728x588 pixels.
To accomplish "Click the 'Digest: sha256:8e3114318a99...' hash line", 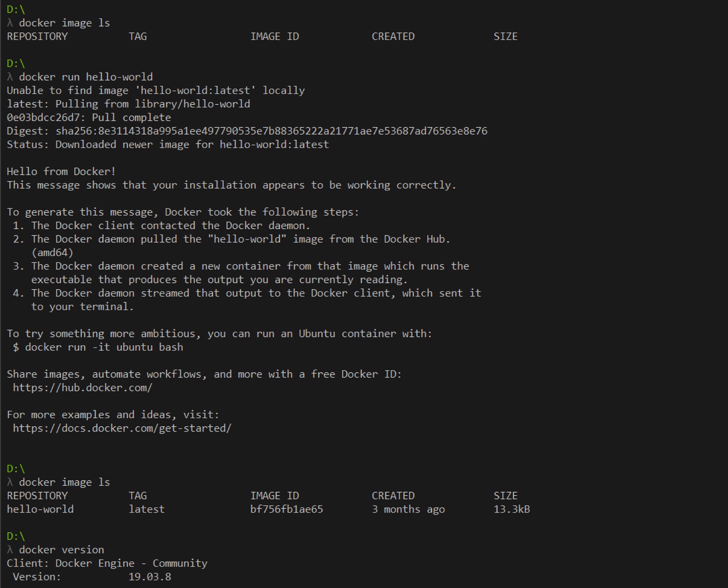I will [x=247, y=131].
